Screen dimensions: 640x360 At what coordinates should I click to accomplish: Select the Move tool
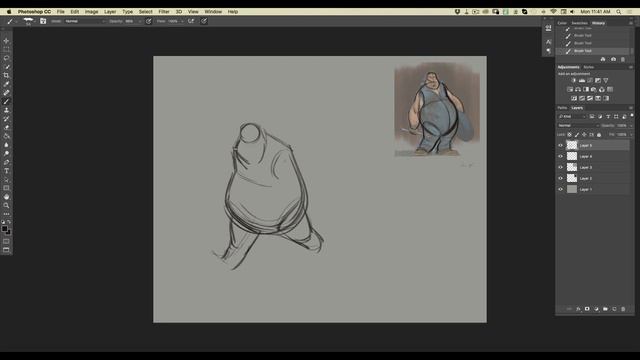6,41
